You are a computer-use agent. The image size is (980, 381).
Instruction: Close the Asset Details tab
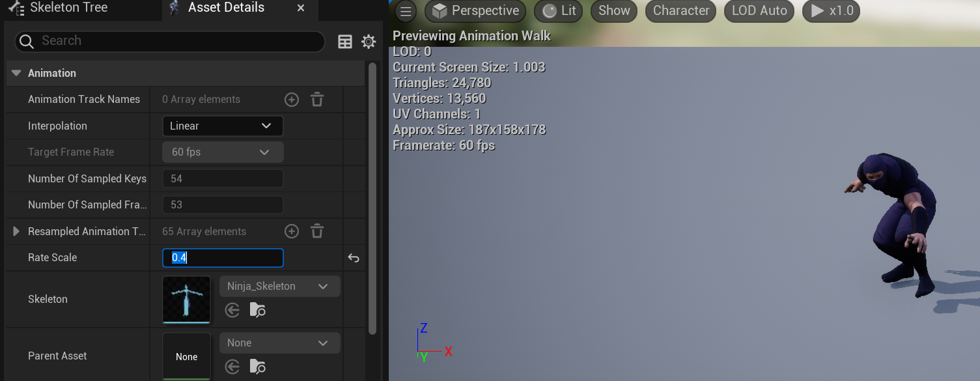pyautogui.click(x=301, y=8)
